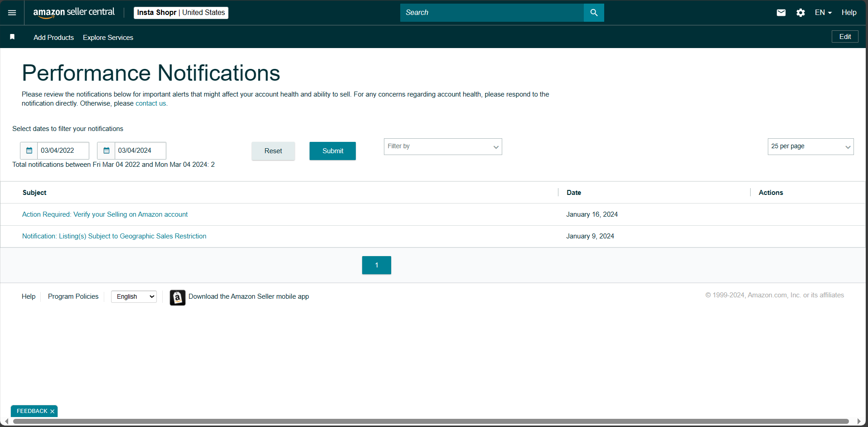868x427 pixels.
Task: Click the scrollbar left arrow
Action: click(x=6, y=422)
